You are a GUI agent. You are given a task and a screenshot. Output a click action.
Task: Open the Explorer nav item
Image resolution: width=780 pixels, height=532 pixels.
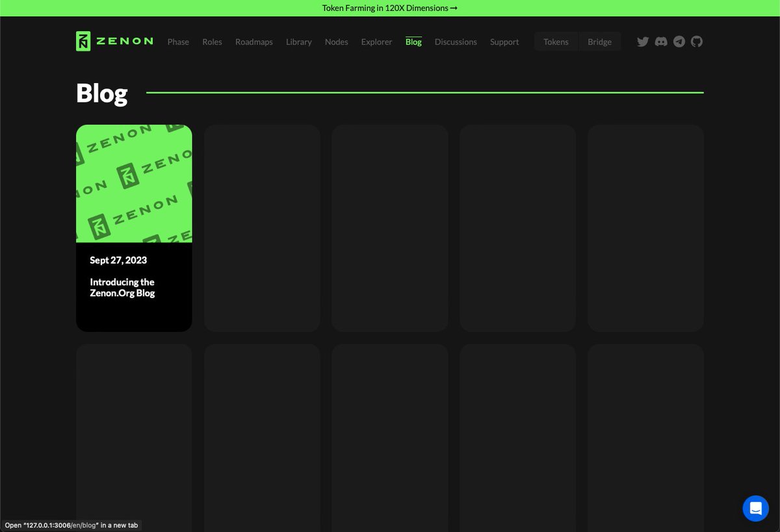coord(377,42)
